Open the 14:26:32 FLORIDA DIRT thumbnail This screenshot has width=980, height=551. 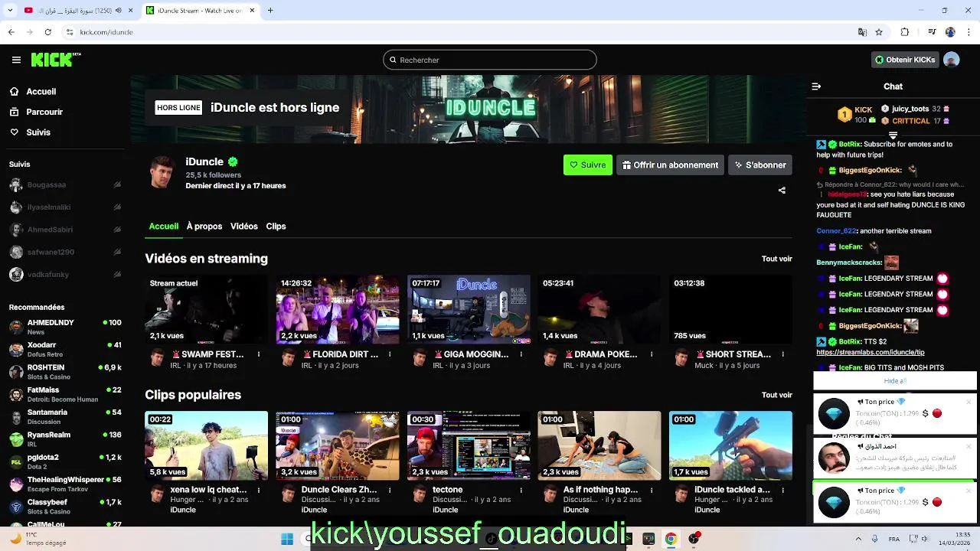338,309
